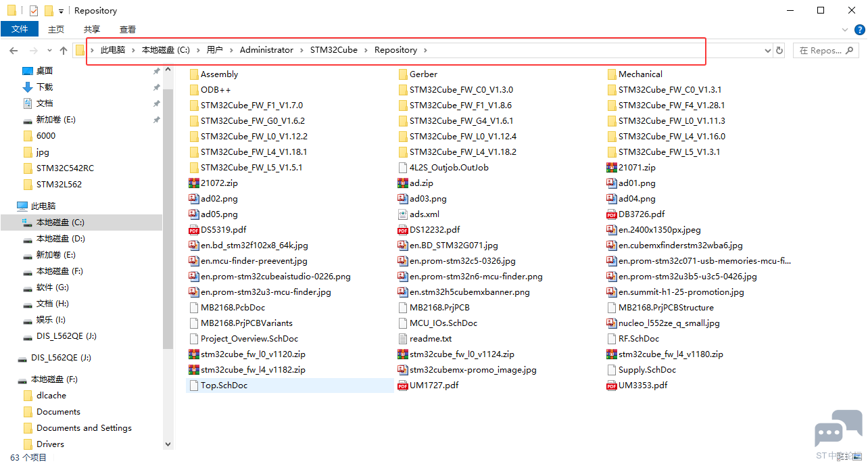This screenshot has height=466, width=868.
Task: Select 此电脑 in the navigation pane
Action: (x=43, y=206)
